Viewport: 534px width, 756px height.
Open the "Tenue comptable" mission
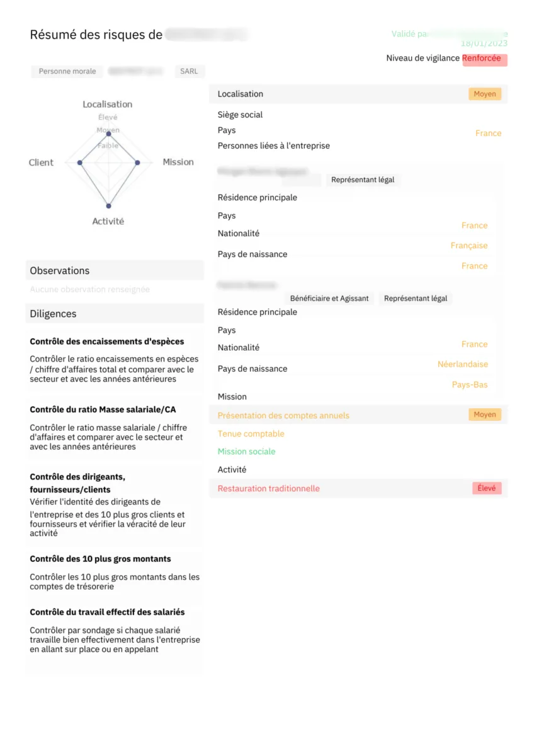click(251, 433)
